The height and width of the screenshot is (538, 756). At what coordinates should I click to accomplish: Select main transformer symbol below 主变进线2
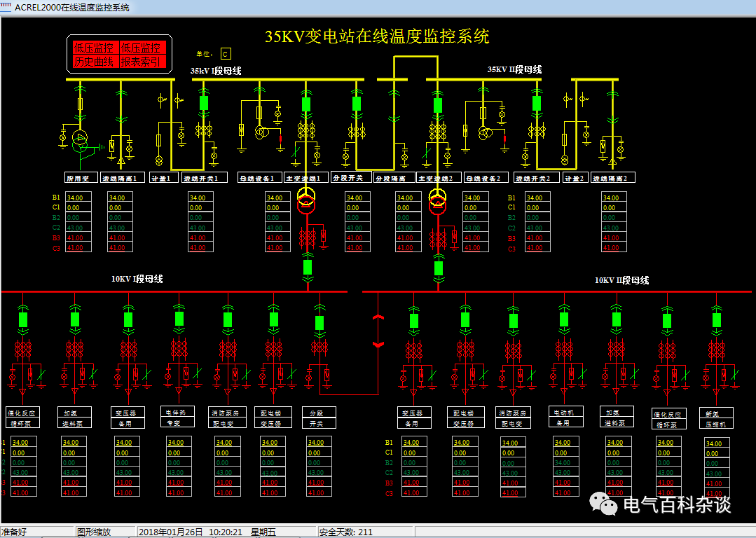tap(438, 200)
